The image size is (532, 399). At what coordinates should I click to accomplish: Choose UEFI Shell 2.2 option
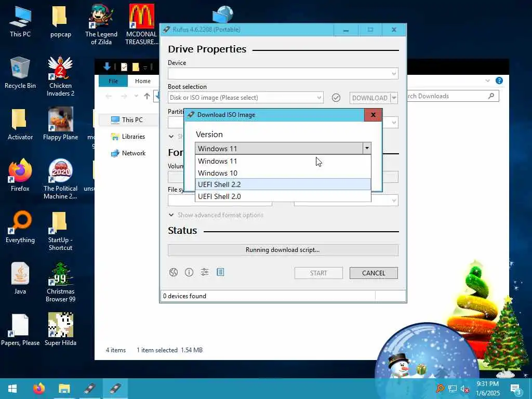click(283, 184)
